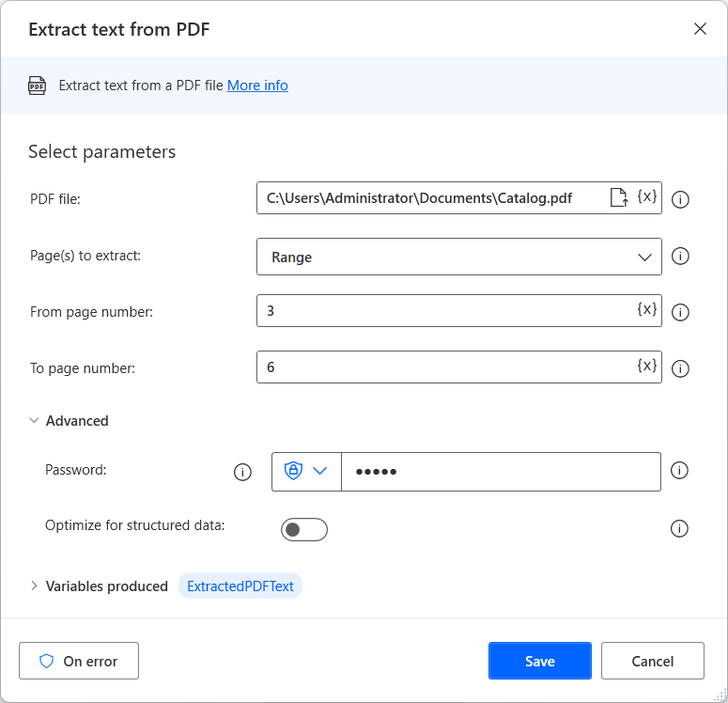Collapse the Advanced section
The height and width of the screenshot is (703, 728).
pyautogui.click(x=70, y=420)
